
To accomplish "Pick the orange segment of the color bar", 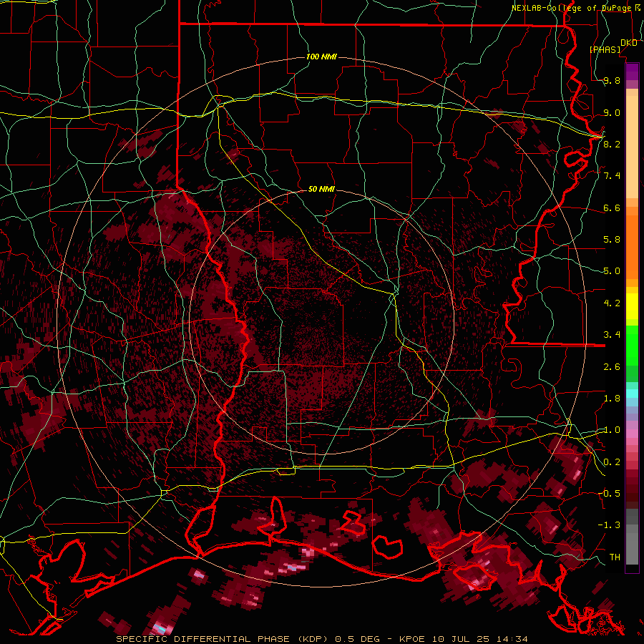I will click(x=632, y=247).
